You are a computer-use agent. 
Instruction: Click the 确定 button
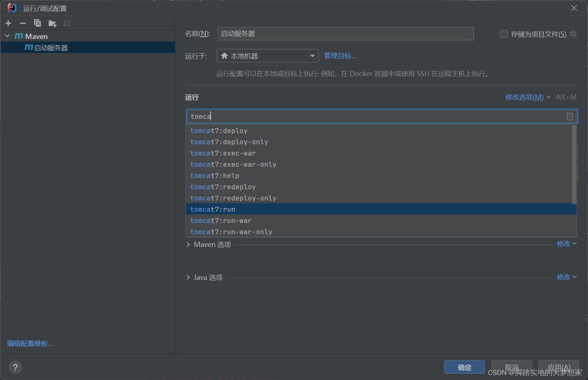click(464, 367)
